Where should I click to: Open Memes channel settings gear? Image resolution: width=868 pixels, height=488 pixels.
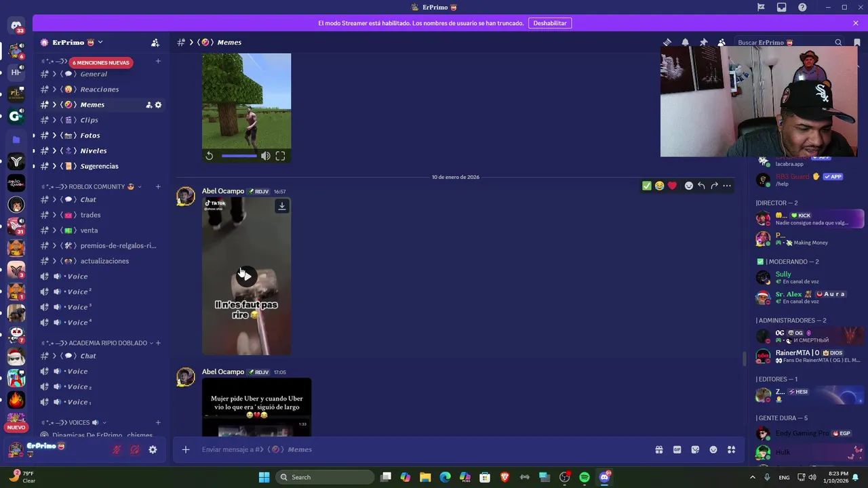[159, 105]
